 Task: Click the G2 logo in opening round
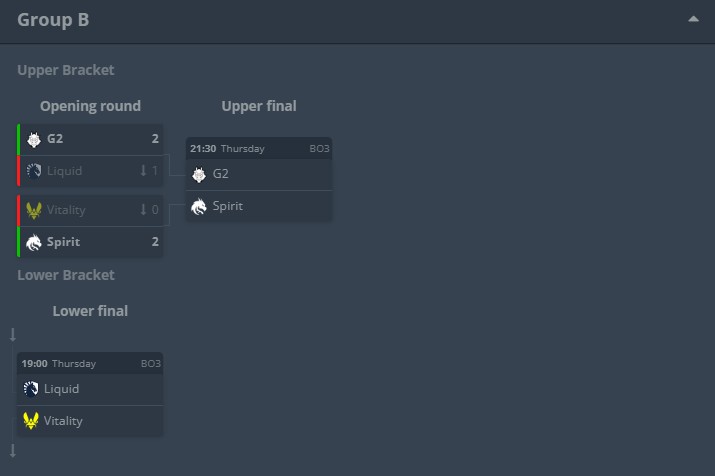34,139
